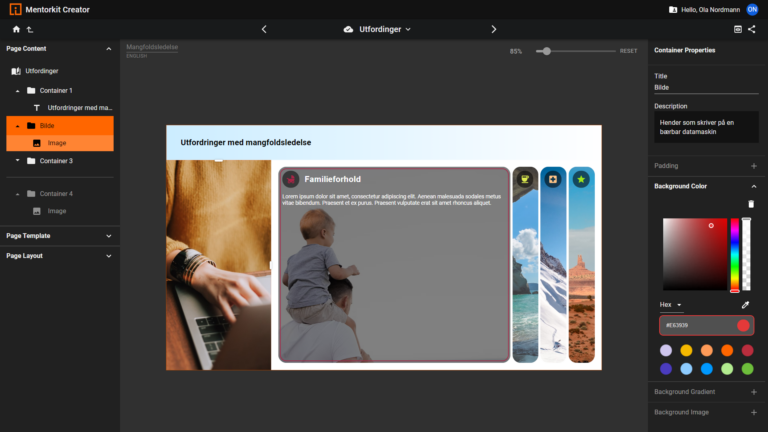Delete background color with trash icon
This screenshot has width=768, height=432.
[751, 204]
